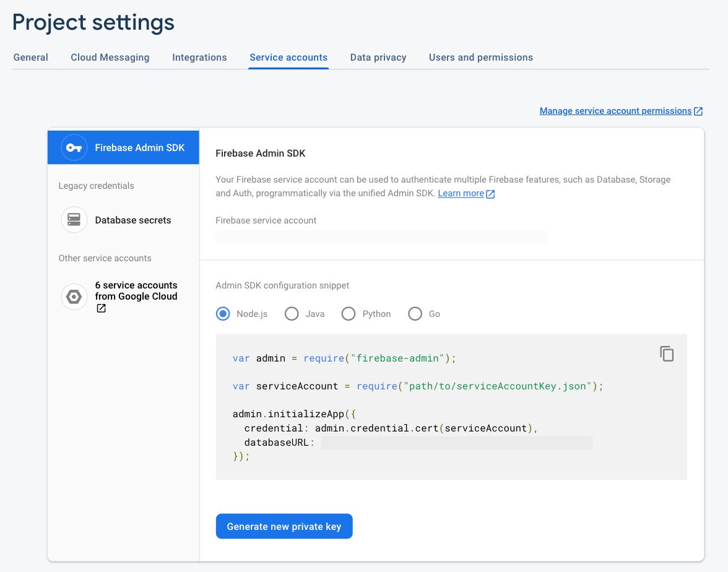Select Firebase Admin SDK in sidebar

[x=123, y=147]
